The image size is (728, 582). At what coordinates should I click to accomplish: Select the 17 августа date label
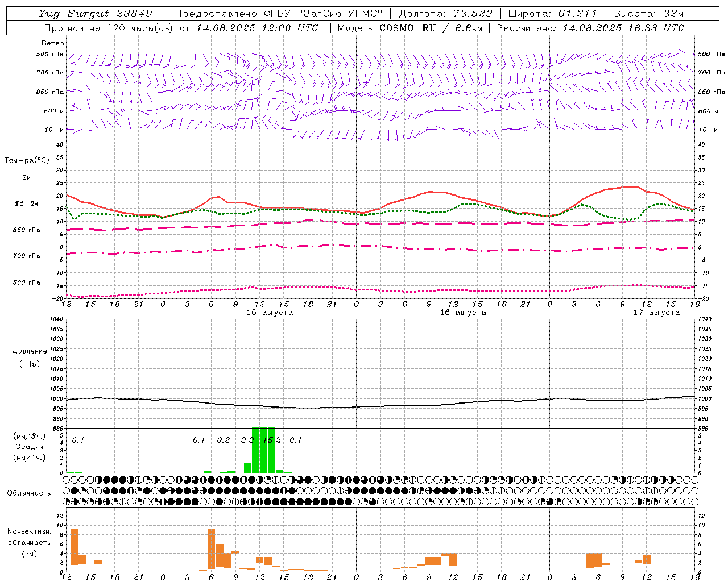[656, 313]
